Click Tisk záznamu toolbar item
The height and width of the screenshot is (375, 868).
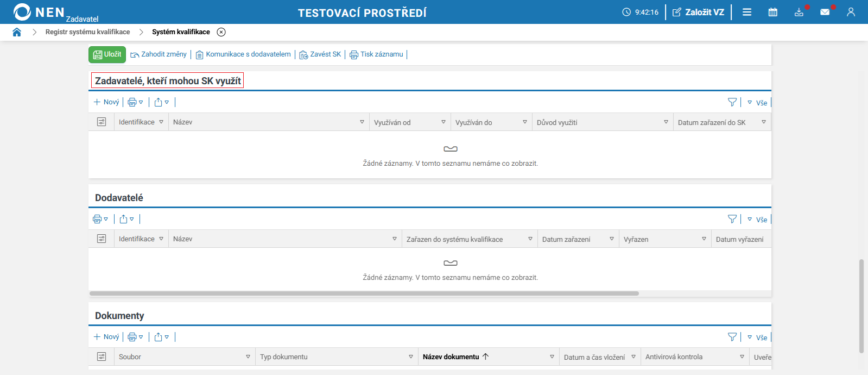377,54
